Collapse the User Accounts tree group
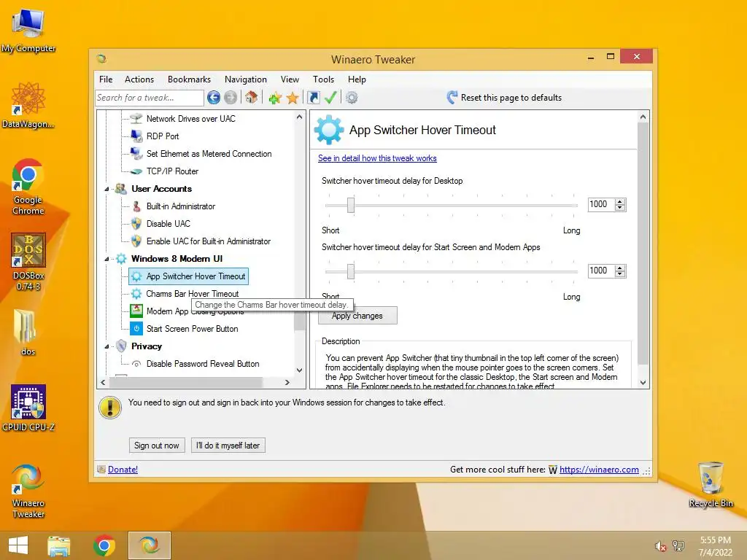This screenshot has width=747, height=560. (x=107, y=189)
